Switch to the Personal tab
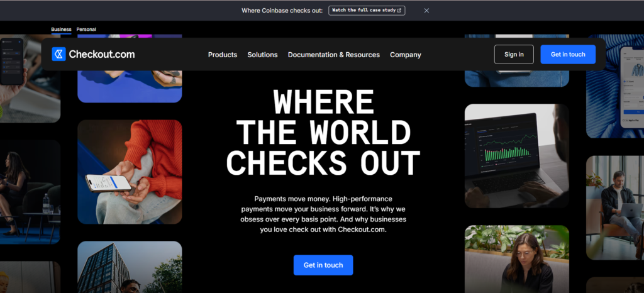Viewport: 644px width, 293px height. point(86,30)
